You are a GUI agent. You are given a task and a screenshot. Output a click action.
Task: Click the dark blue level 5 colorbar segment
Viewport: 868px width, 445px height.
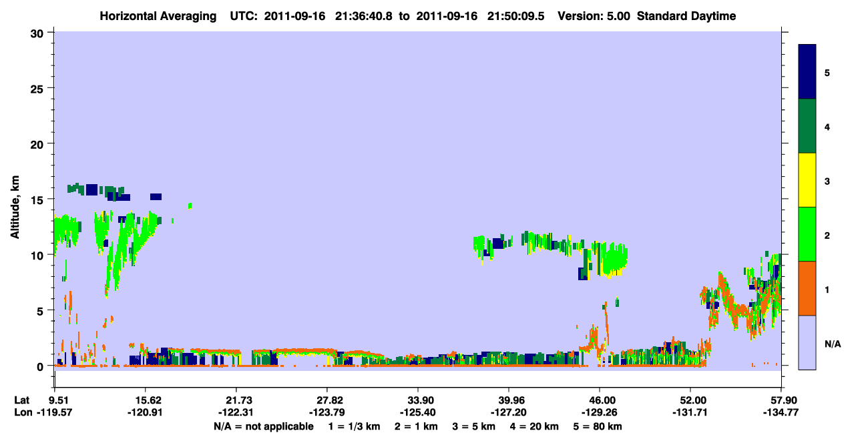tap(807, 72)
